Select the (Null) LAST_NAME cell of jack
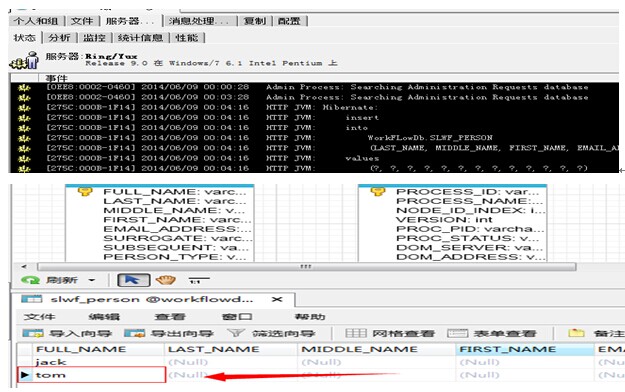625x392 pixels. [x=230, y=362]
